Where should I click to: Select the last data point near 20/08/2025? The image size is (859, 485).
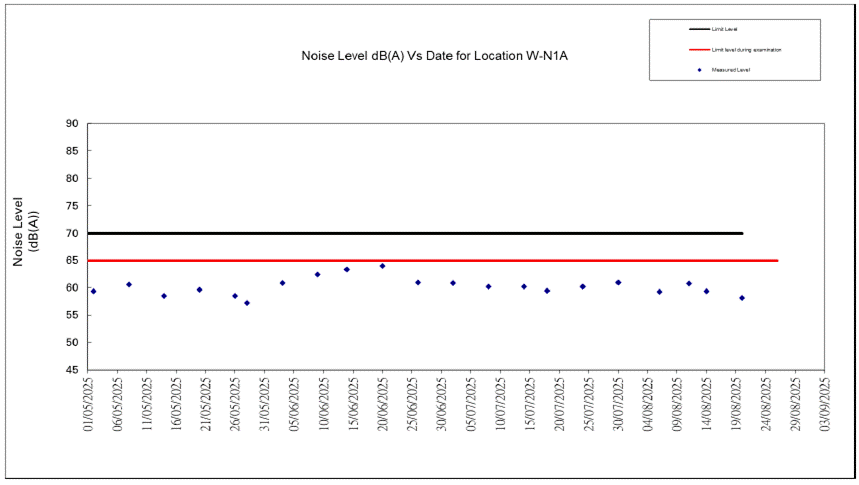click(742, 298)
